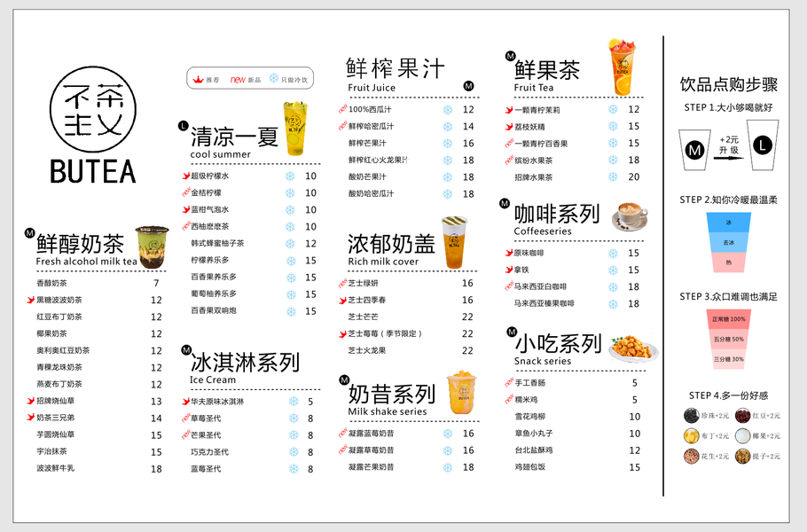The width and height of the screenshot is (807, 532).
Task: Click the snowflake icon next to 华夫原味冰淇淋
Action: (294, 402)
